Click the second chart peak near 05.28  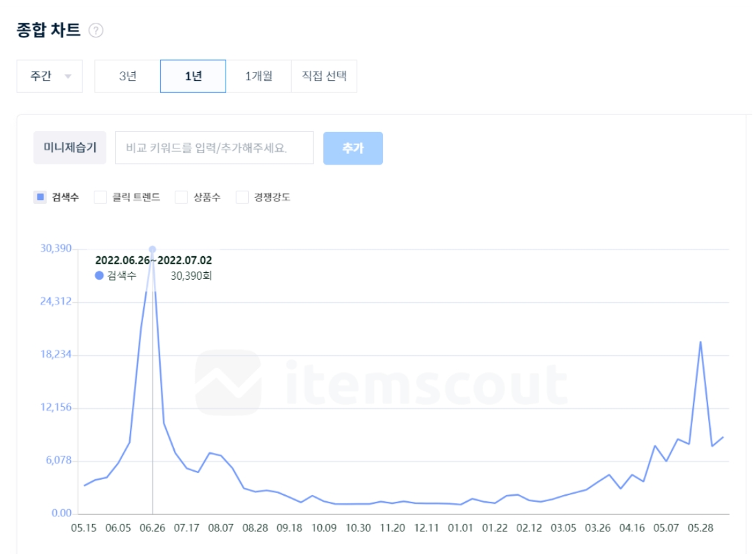pyautogui.click(x=700, y=342)
